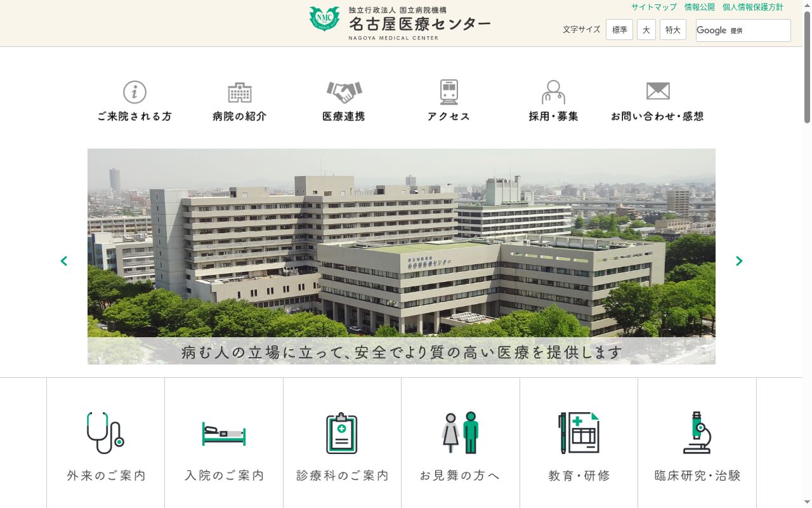Go to 外来のご案内 text link
Viewport: 812px width, 508px height.
[x=107, y=476]
